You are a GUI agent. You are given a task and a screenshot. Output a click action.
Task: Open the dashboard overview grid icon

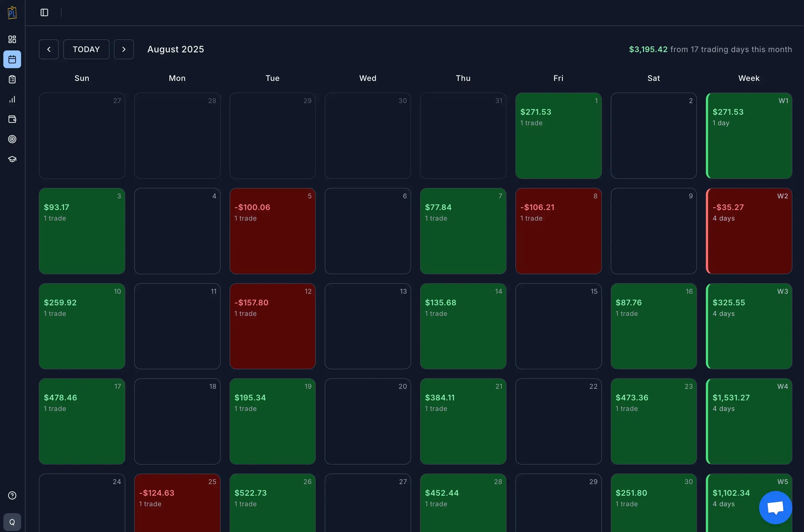coord(12,39)
